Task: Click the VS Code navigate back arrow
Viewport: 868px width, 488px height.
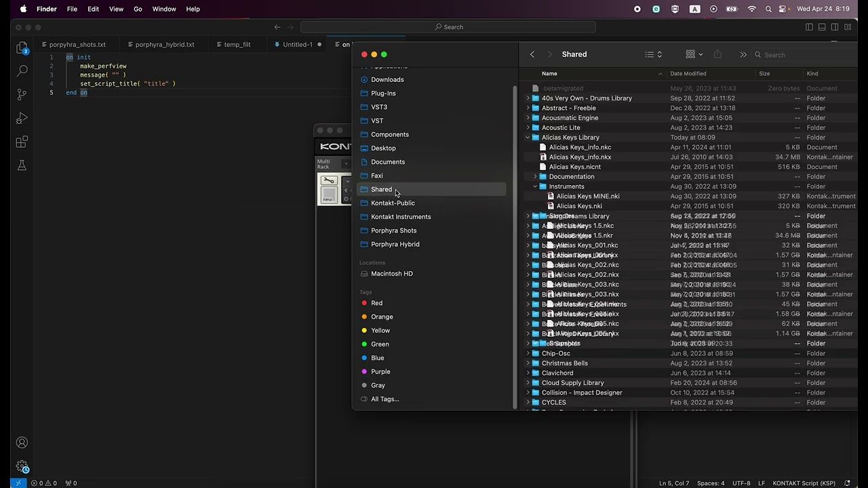Action: pyautogui.click(x=277, y=27)
